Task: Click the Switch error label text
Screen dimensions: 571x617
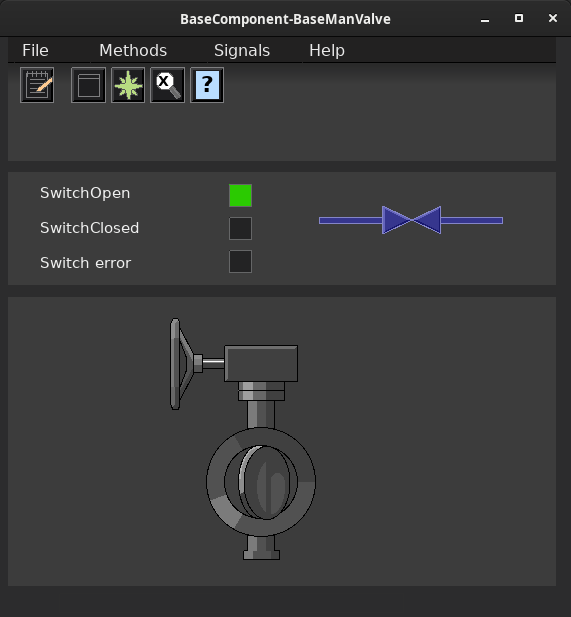Action: coord(85,263)
